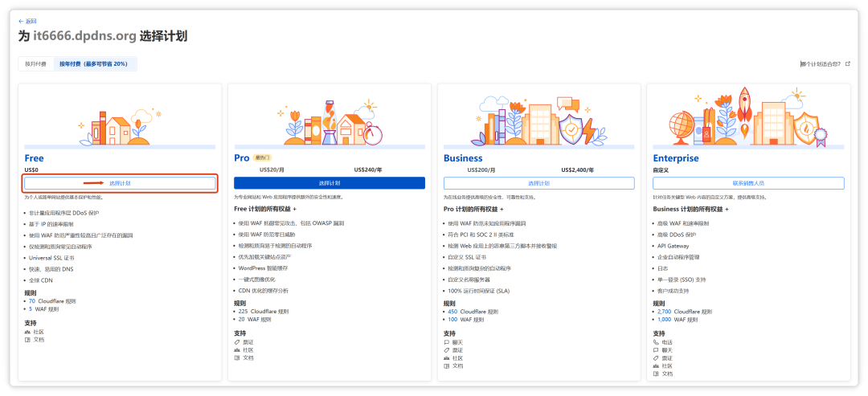Click ticket icon under Pro plan support
This screenshot has height=396, width=868.
(236, 341)
